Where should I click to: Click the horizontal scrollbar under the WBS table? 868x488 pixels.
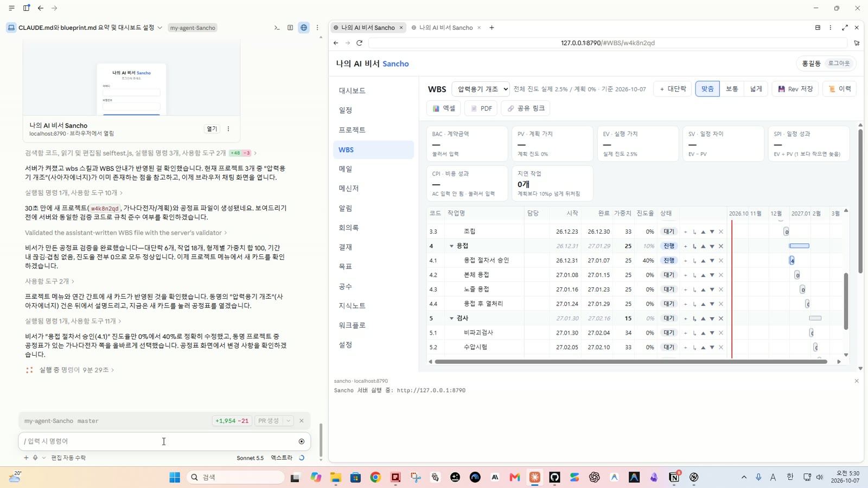tap(631, 362)
